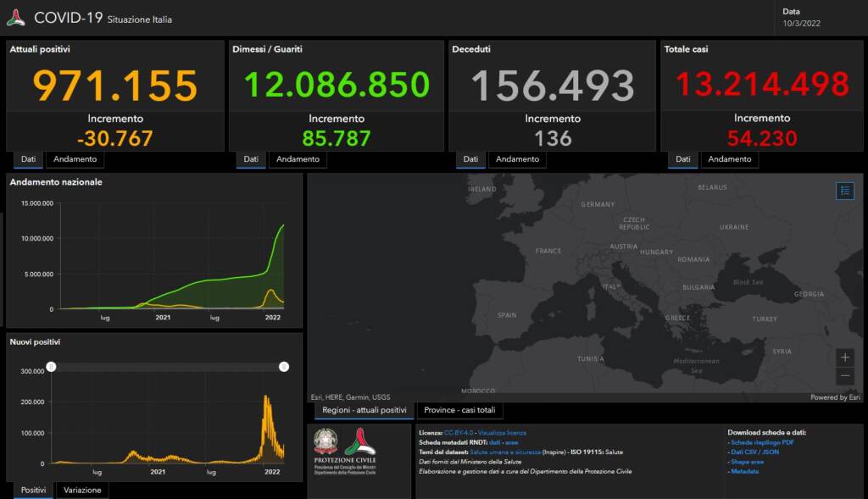868x499 pixels.
Task: Show Andamento tab under Deceduti
Action: (x=517, y=159)
